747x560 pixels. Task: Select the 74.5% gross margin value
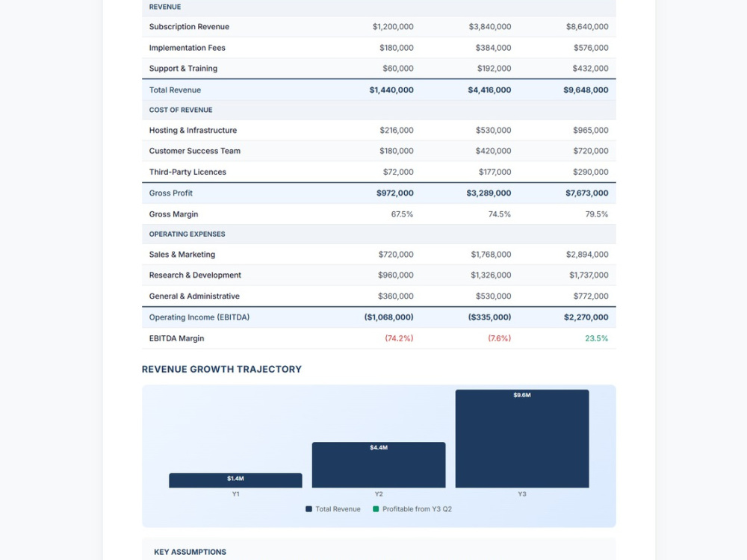pyautogui.click(x=499, y=214)
